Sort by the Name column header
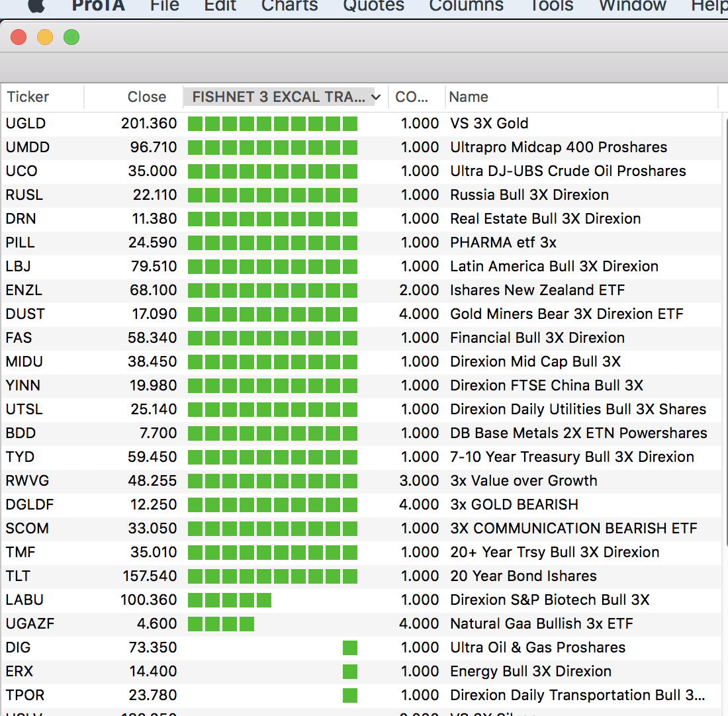 coord(469,97)
